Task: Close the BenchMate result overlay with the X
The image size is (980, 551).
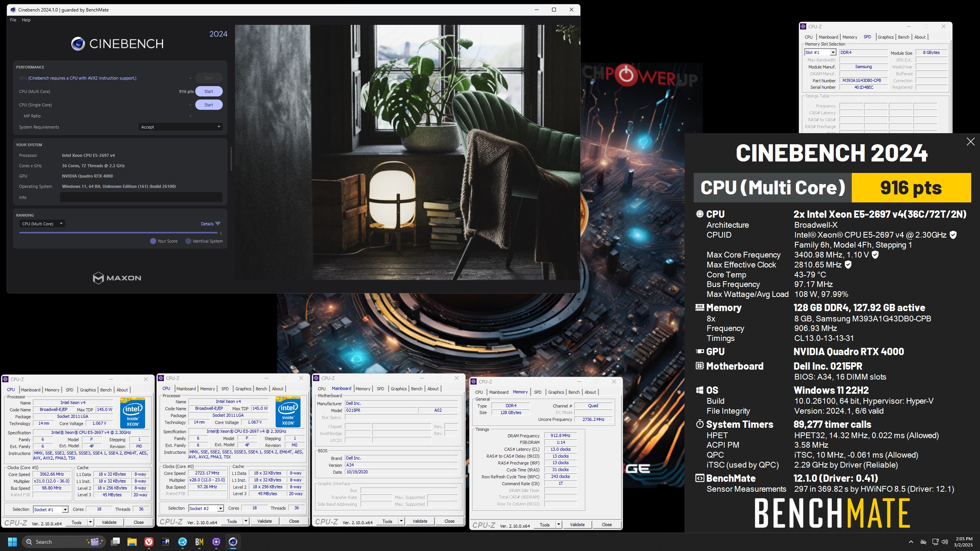Action: point(970,142)
